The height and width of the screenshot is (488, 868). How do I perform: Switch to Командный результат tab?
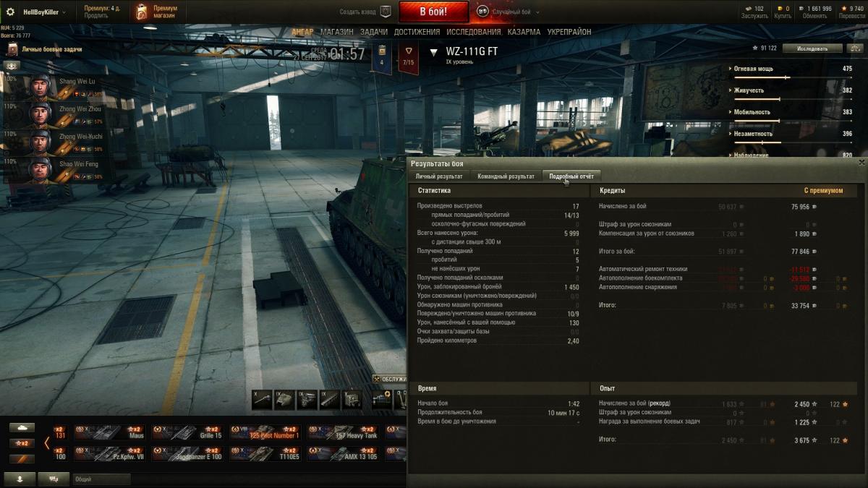click(x=506, y=176)
